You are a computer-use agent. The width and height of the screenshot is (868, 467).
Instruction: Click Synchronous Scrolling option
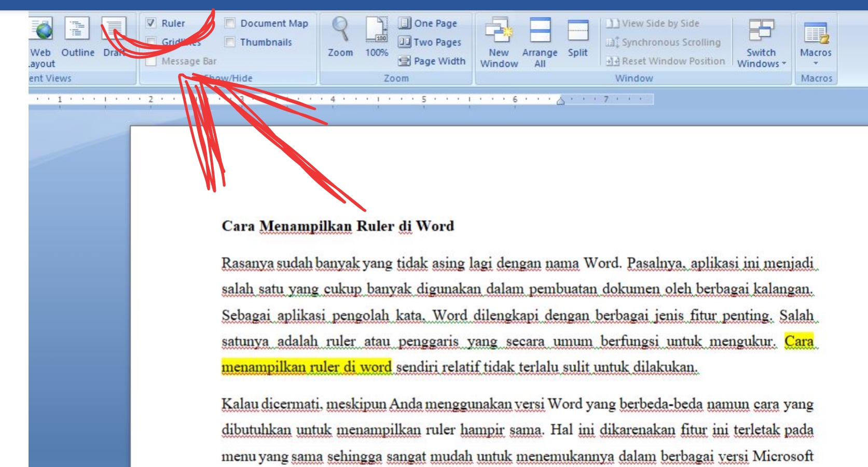tap(664, 42)
